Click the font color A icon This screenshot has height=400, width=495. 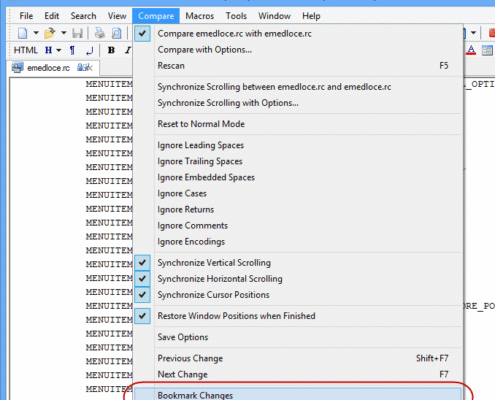click(x=471, y=50)
